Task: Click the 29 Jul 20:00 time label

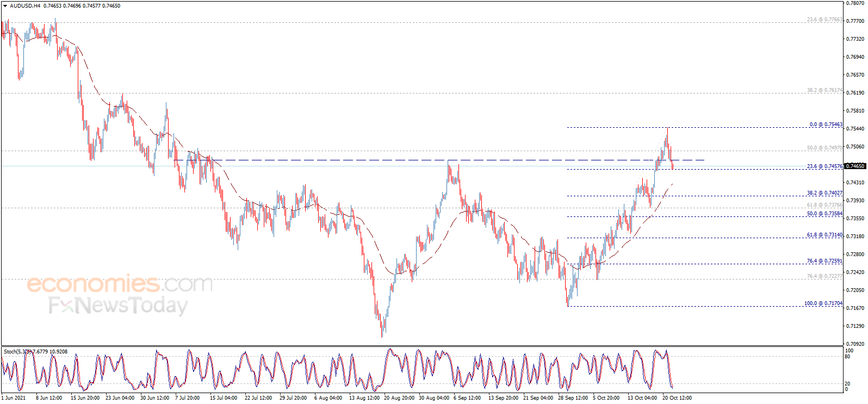Action: tap(293, 398)
